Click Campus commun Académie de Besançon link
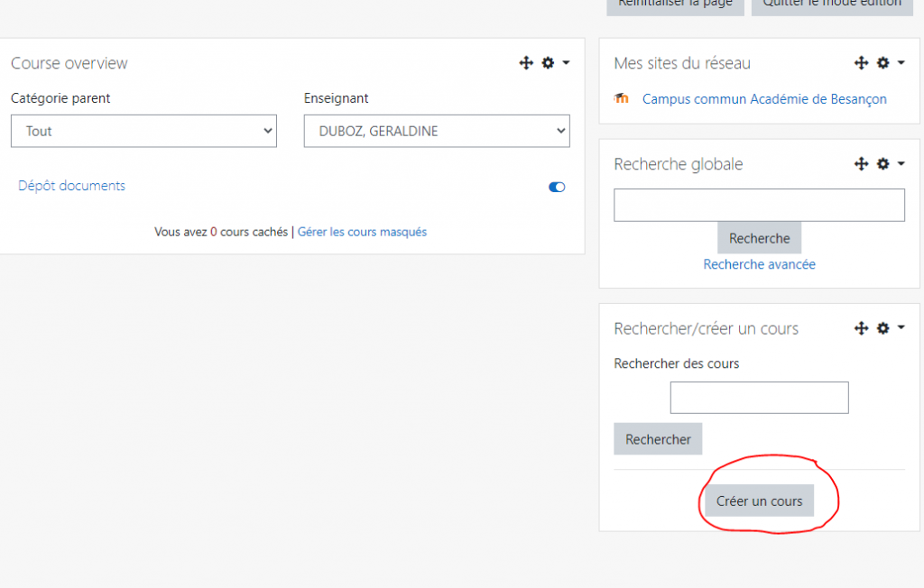Viewport: 924px width, 588px height. tap(764, 99)
